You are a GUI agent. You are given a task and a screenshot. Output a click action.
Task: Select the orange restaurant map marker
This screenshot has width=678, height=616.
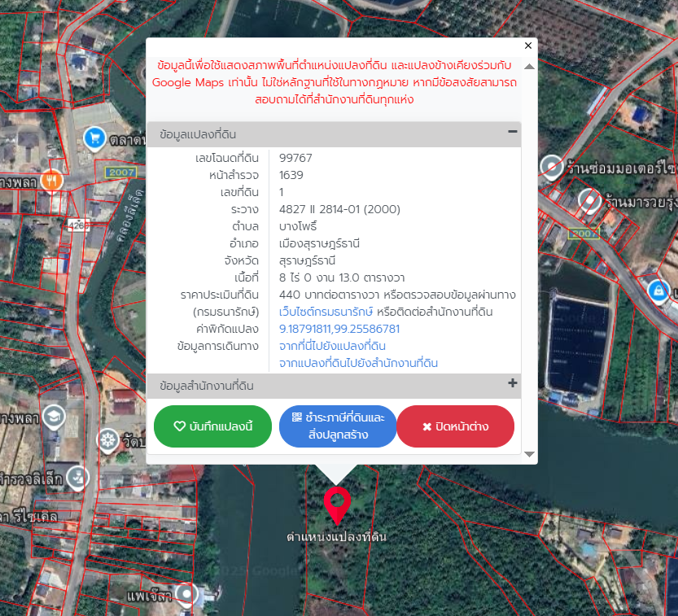52,179
